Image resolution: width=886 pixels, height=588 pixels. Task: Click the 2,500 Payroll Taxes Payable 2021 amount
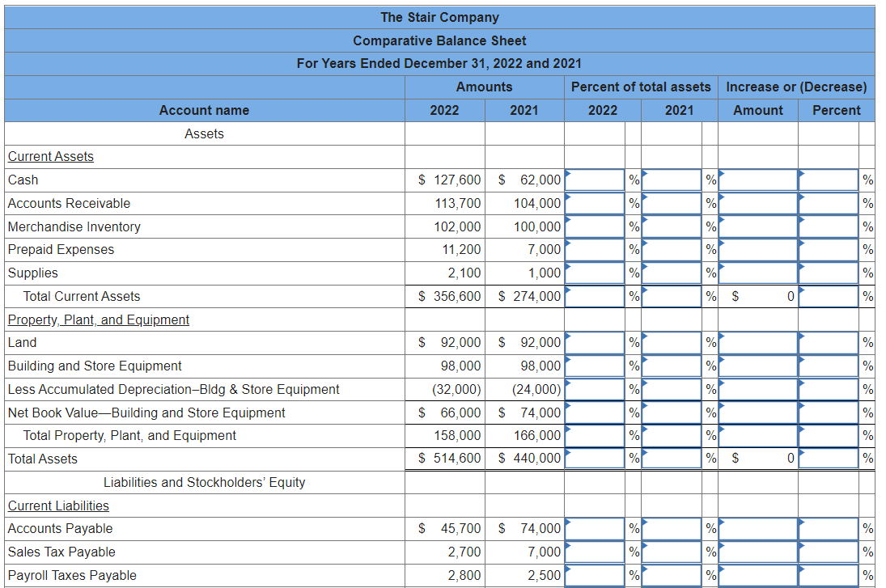coord(545,575)
